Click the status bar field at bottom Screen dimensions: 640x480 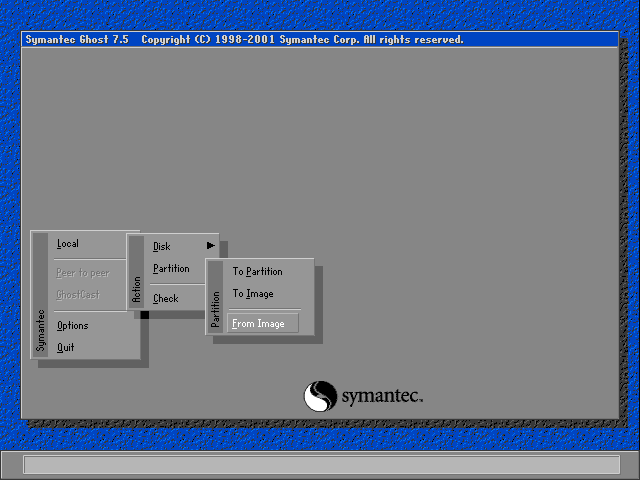click(322, 464)
